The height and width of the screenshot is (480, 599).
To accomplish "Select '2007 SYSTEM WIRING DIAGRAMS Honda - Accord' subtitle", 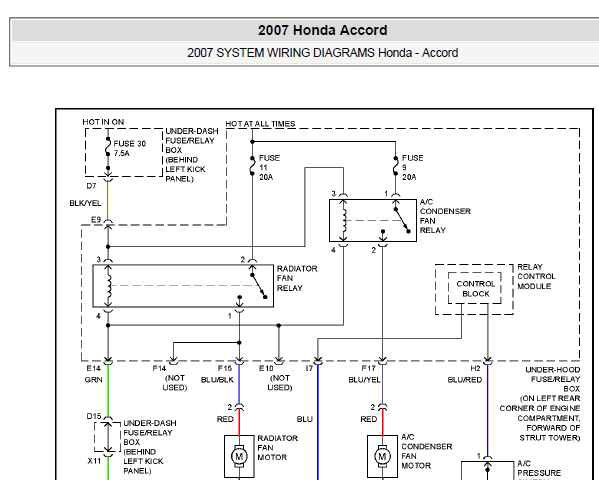I will (x=322, y=53).
